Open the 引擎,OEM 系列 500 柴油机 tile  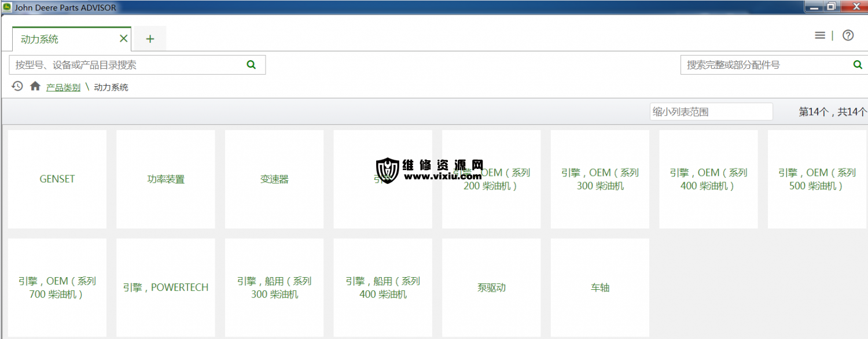(x=817, y=179)
